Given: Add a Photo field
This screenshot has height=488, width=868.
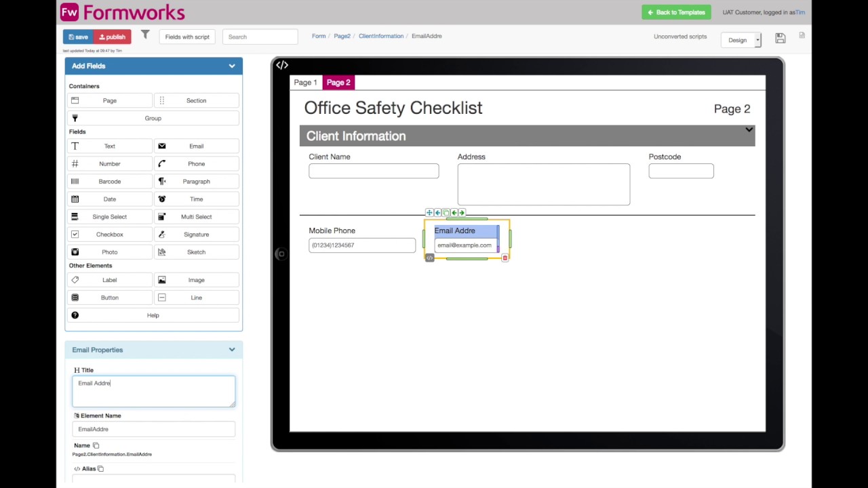Looking at the screenshot, I should (110, 252).
